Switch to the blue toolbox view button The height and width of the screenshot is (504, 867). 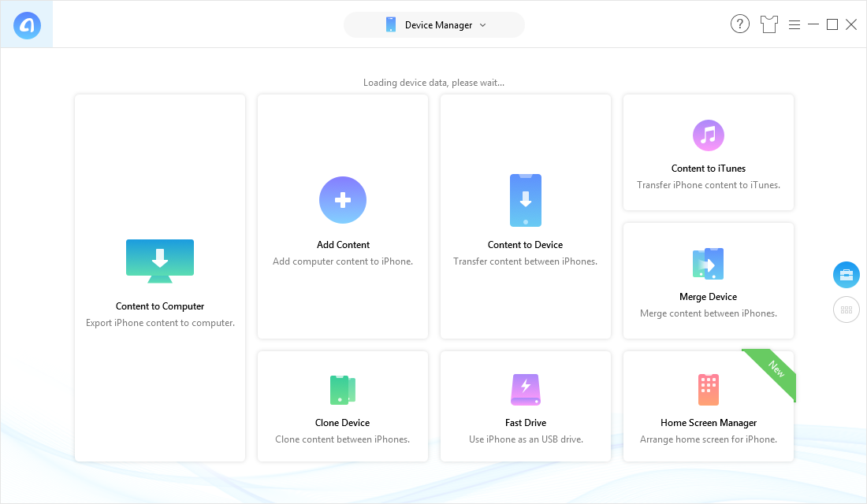click(x=846, y=275)
